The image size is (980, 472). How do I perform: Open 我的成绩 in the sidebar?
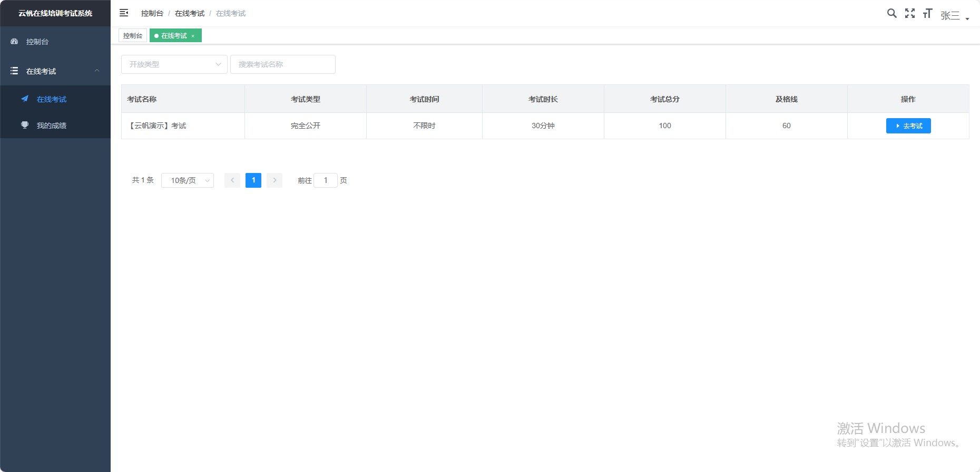(55, 126)
